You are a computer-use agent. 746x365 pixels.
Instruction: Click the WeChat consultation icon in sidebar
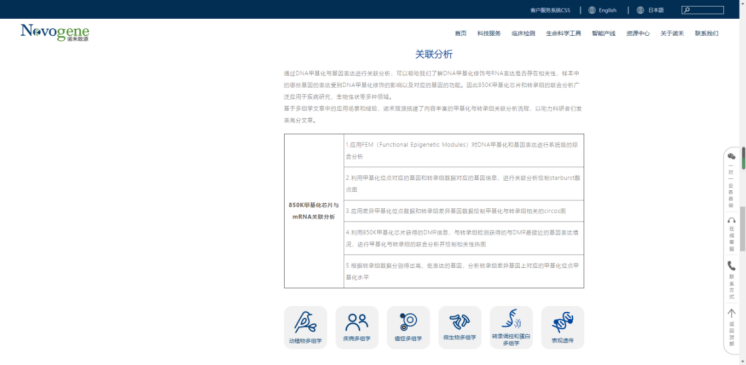tap(731, 156)
